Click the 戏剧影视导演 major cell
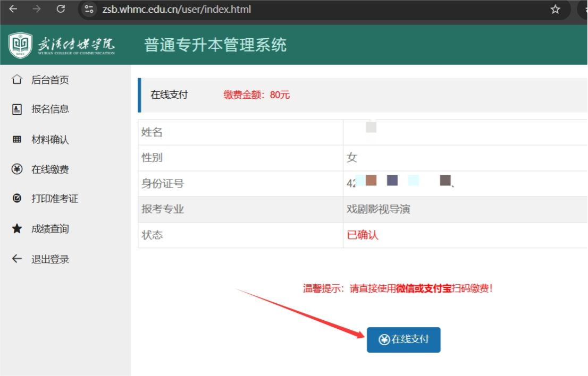588x376 pixels. tap(378, 209)
